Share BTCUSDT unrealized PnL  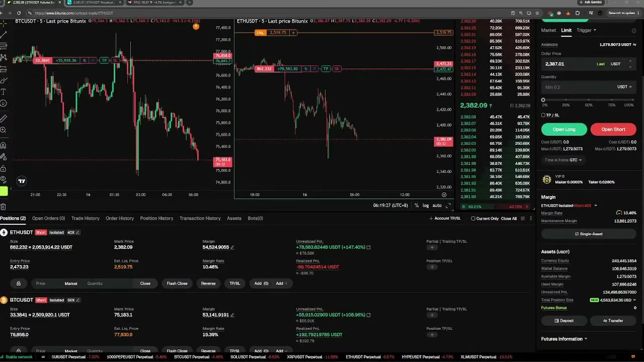pos(368,315)
